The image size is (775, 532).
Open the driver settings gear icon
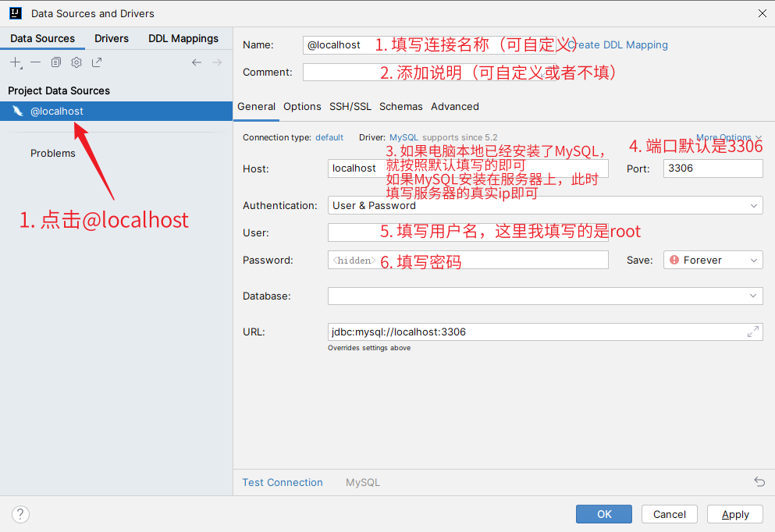click(76, 62)
